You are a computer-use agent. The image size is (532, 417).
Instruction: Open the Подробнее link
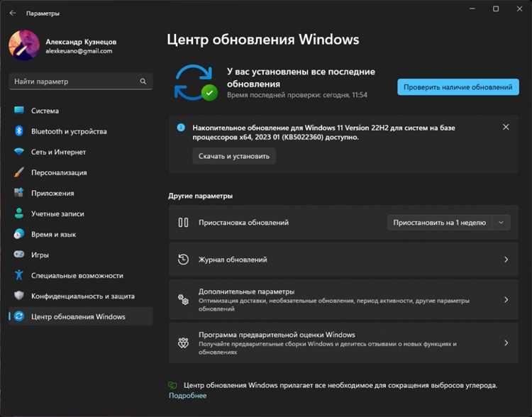point(188,396)
